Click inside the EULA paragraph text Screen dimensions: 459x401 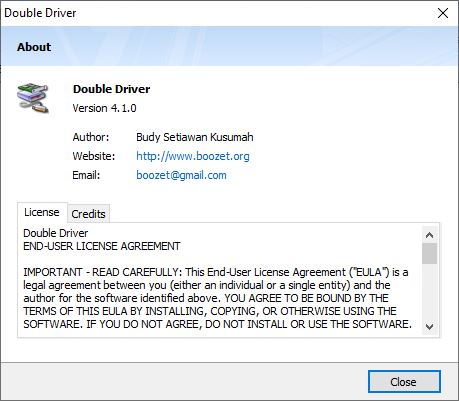pos(217,298)
